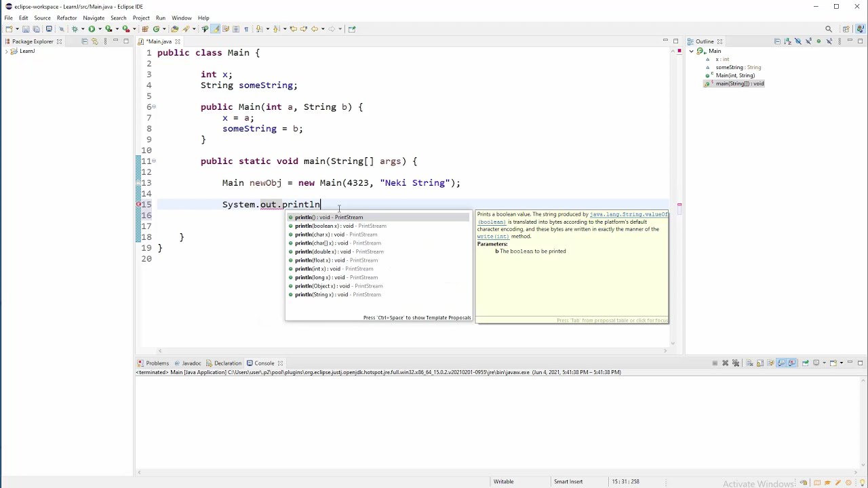
Task: Click the write(int) link in Javadoc popup
Action: coord(492,237)
